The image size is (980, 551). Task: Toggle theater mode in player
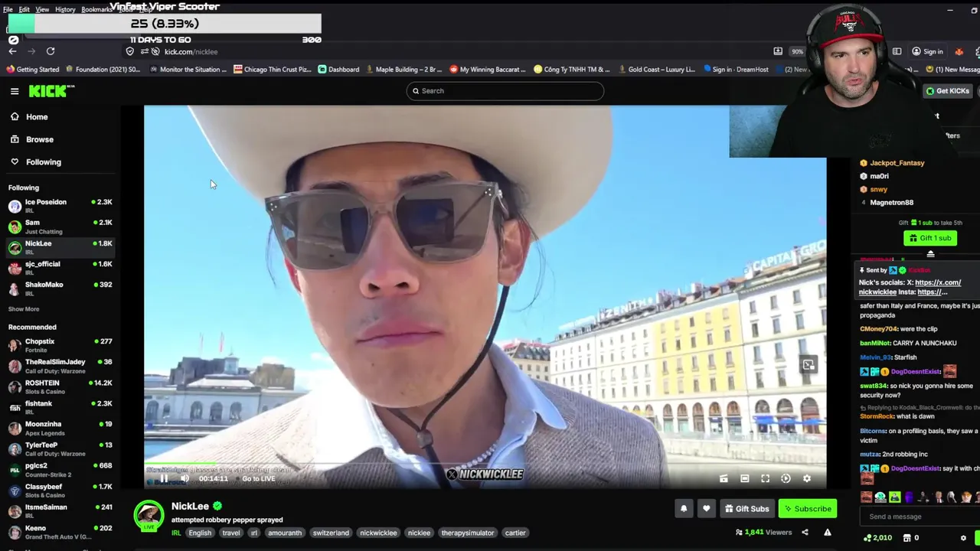pos(744,479)
